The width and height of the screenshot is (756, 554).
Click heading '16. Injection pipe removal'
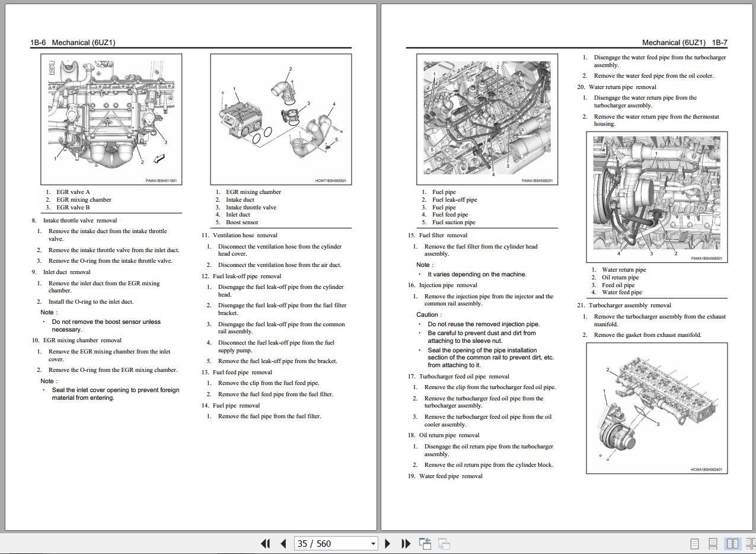pyautogui.click(x=442, y=285)
